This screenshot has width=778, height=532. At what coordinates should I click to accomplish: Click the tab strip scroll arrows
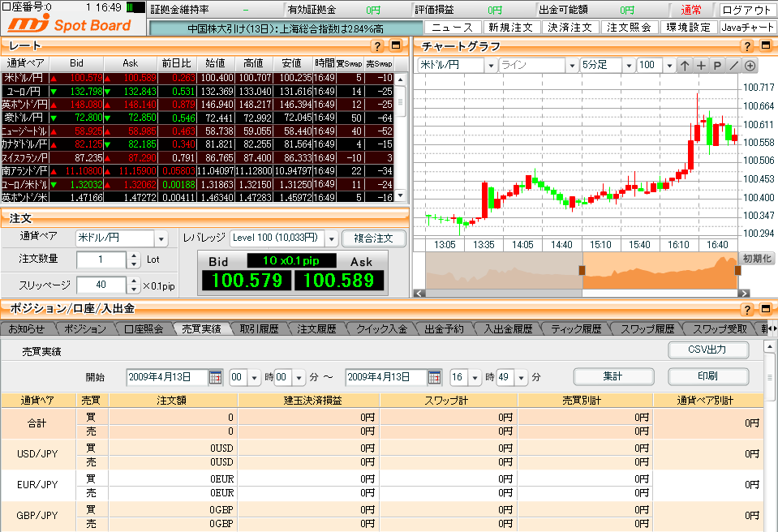coord(772,328)
